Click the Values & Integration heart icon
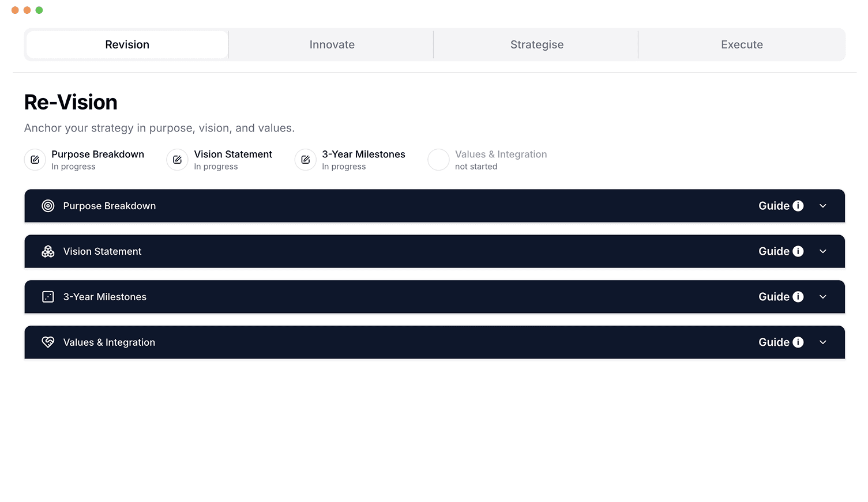This screenshot has height=502, width=868. [48, 342]
